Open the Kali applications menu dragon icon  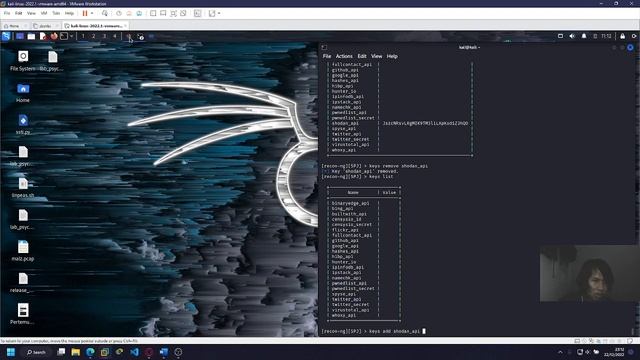point(6,36)
